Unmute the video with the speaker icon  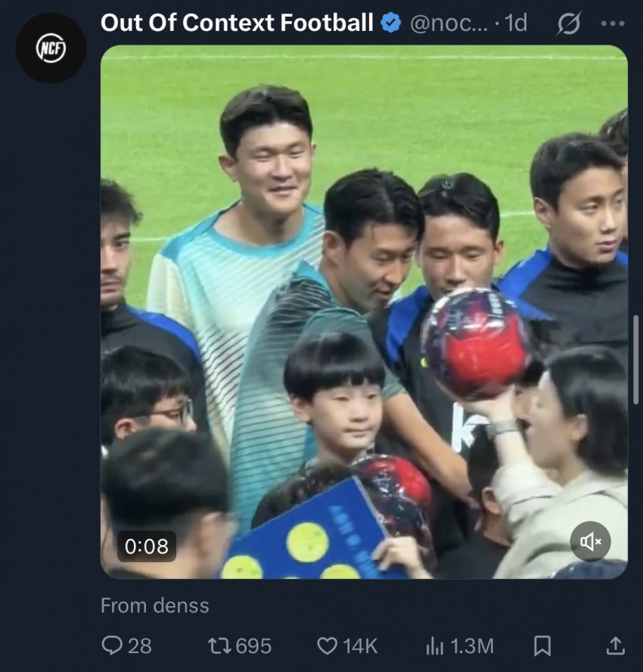[x=590, y=541]
